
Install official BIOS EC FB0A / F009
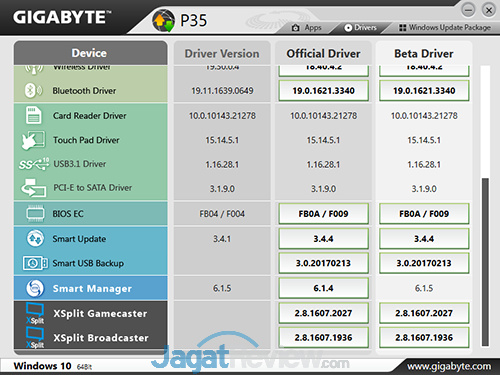point(324,214)
